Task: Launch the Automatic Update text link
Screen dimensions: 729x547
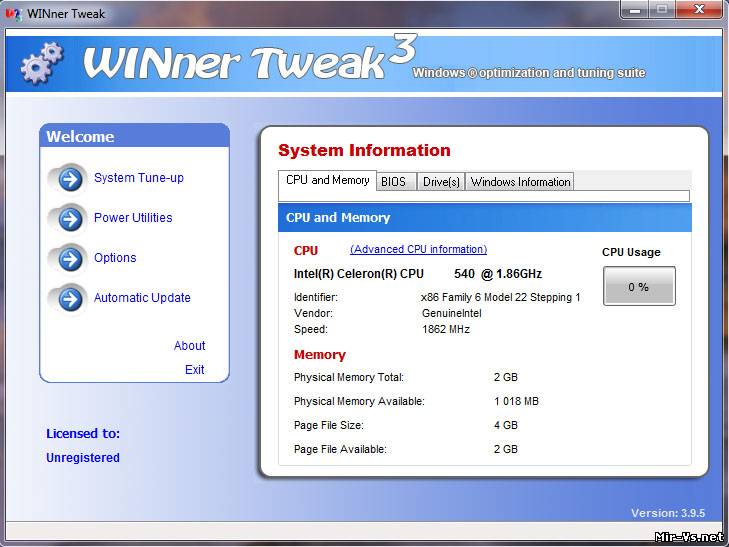Action: [x=142, y=298]
